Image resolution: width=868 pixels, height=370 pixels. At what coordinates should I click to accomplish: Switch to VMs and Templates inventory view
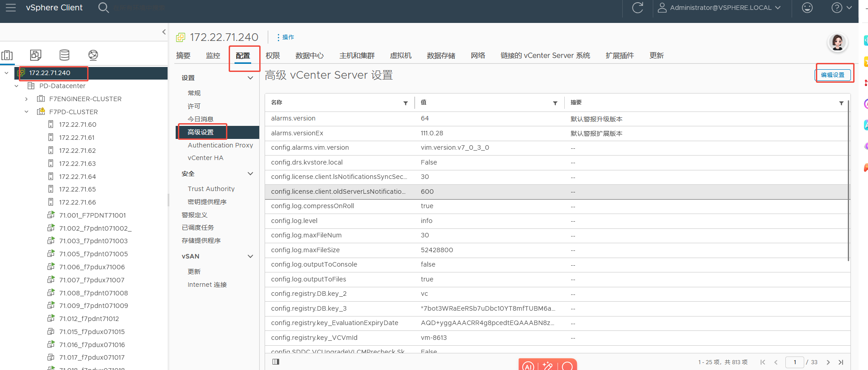coord(35,55)
